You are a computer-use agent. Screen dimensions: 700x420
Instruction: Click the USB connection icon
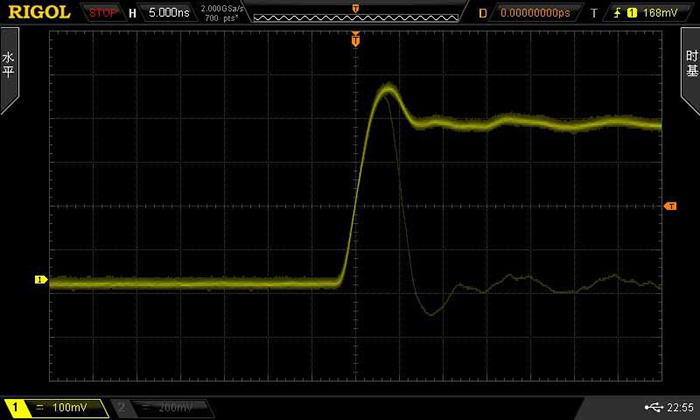pyautogui.click(x=653, y=407)
